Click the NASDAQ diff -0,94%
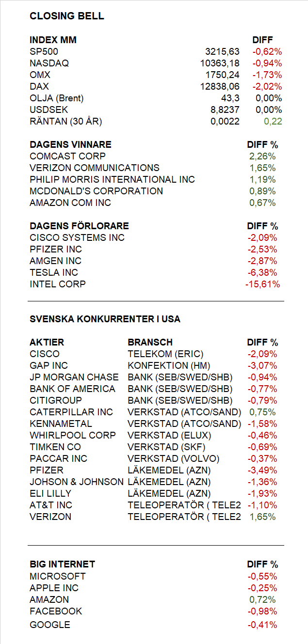The height and width of the screenshot is (644, 308). click(267, 63)
